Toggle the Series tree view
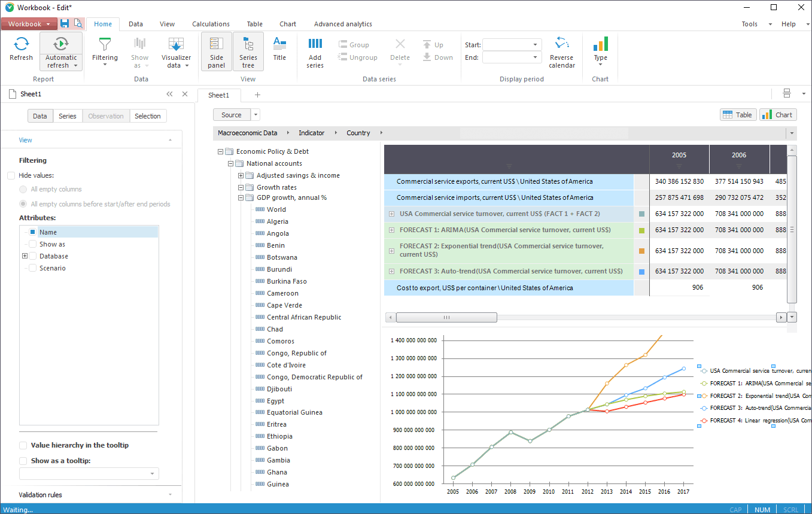This screenshot has height=514, width=812. [248, 51]
